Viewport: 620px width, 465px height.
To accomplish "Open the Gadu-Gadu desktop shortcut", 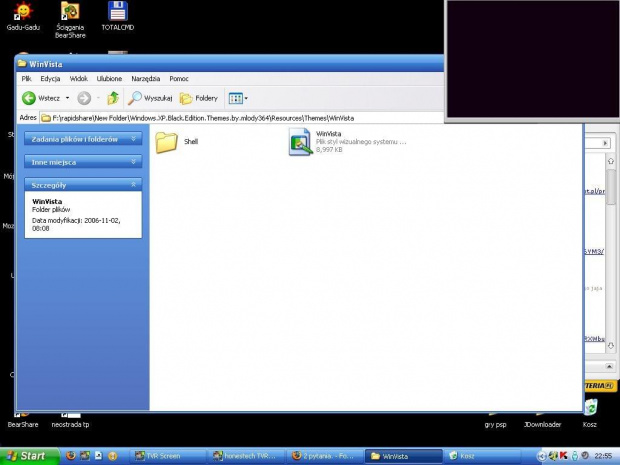I will point(23,16).
